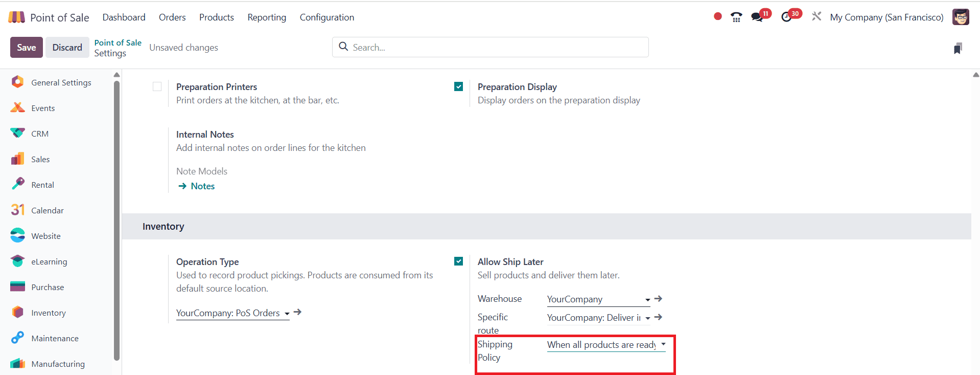Image resolution: width=980 pixels, height=375 pixels.
Task: Open Purchase settings icon
Action: coord(17,286)
